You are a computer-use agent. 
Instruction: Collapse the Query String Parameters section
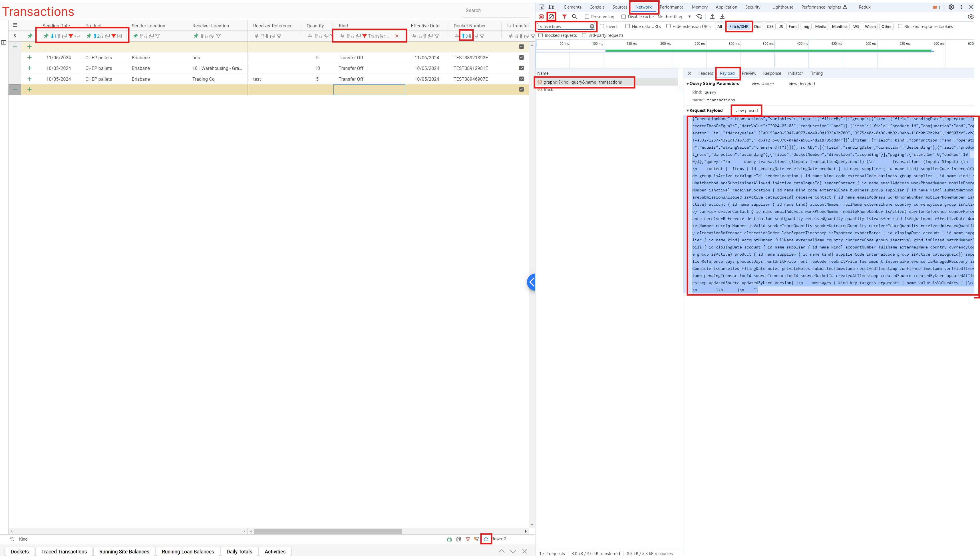[x=688, y=83]
